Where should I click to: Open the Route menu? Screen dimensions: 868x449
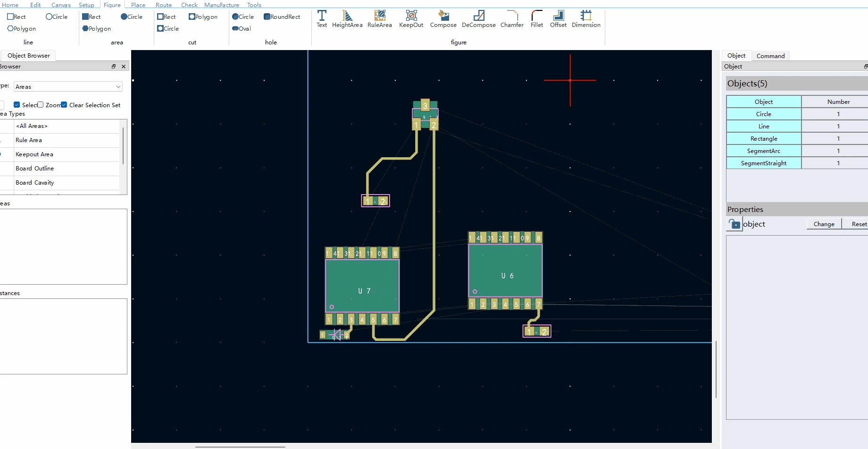pyautogui.click(x=163, y=5)
